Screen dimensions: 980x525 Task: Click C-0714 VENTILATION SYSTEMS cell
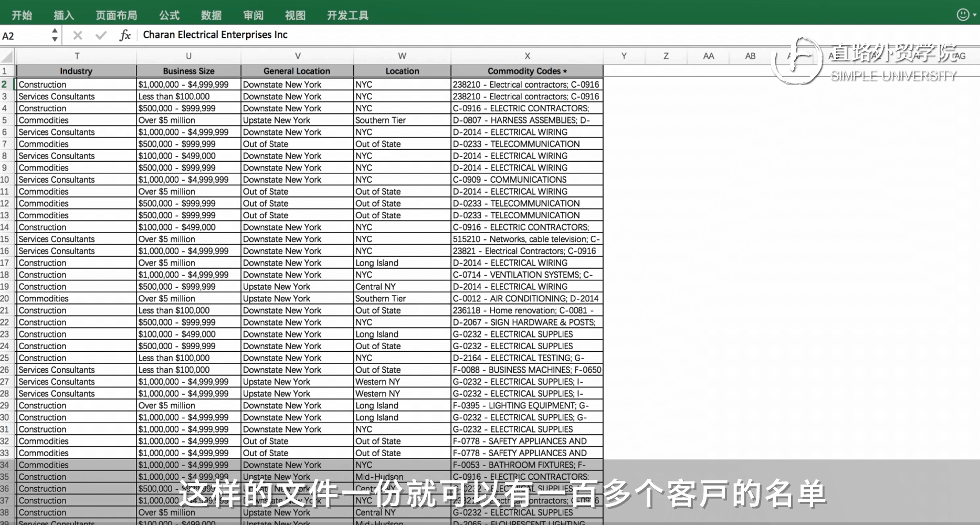point(527,275)
